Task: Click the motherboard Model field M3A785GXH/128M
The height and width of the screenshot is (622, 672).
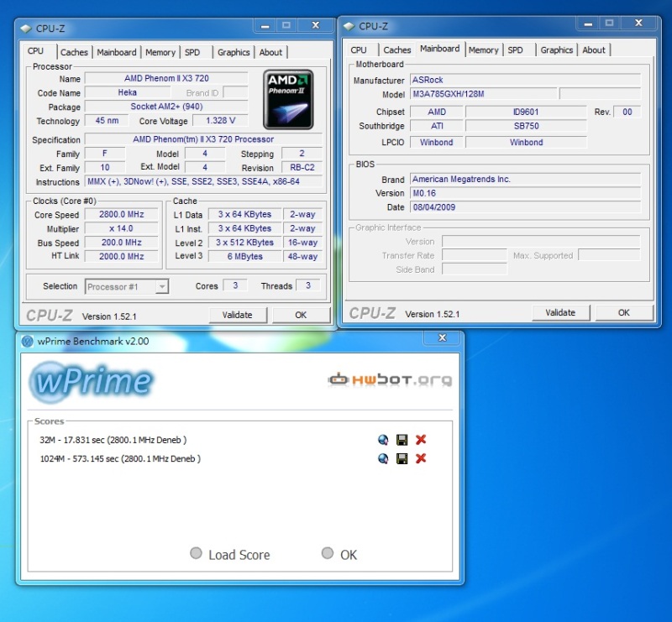Action: [484, 94]
